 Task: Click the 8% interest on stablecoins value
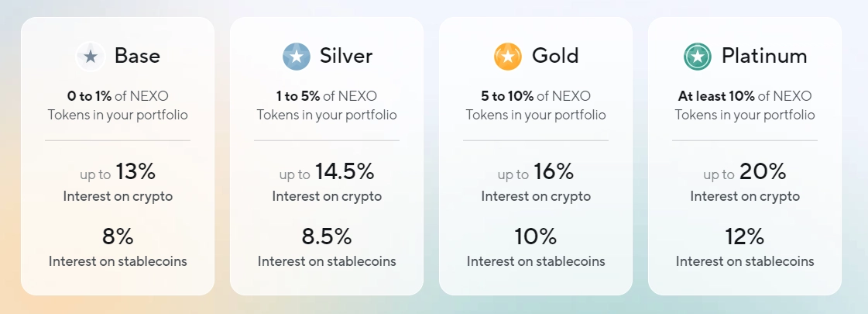(118, 236)
